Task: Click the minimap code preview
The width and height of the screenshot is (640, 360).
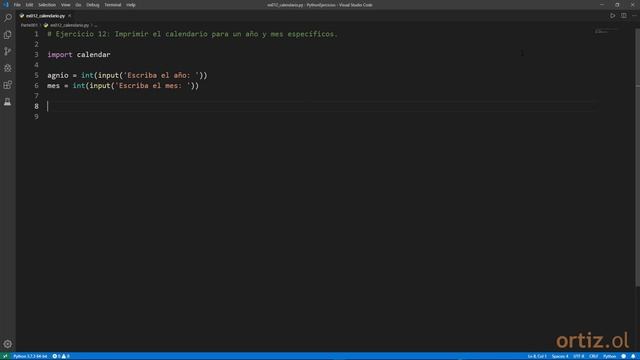Action: click(606, 32)
